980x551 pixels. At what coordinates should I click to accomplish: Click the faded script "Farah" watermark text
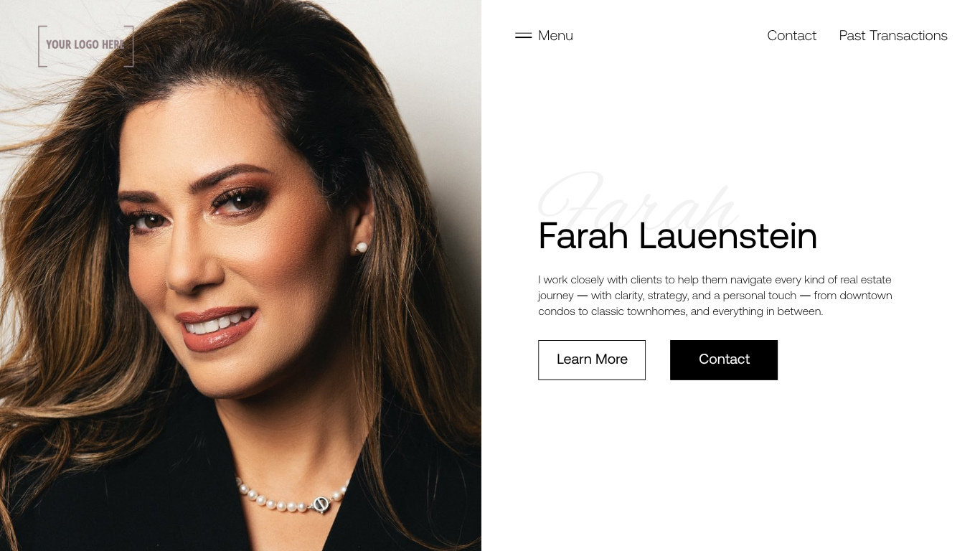(x=638, y=199)
